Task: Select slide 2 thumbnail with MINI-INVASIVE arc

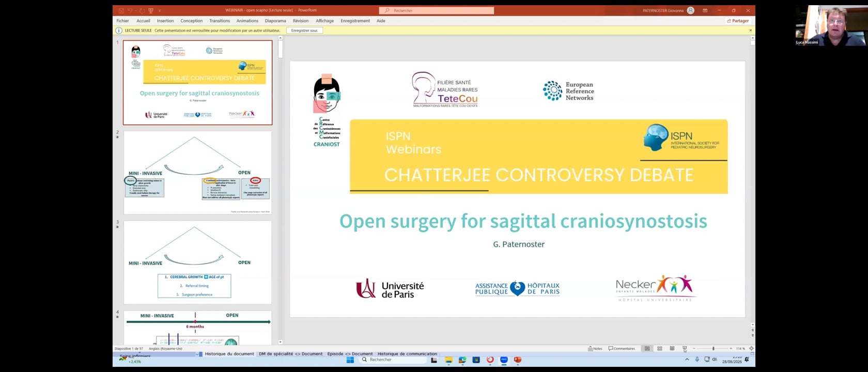Action: (197, 173)
